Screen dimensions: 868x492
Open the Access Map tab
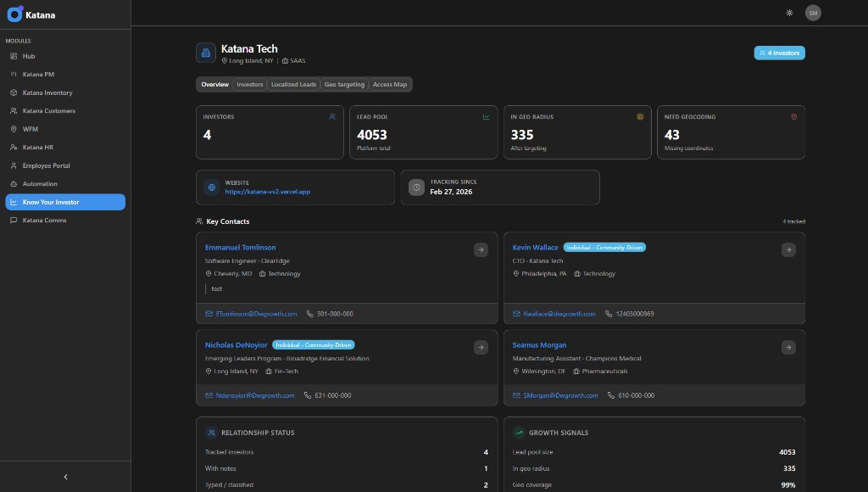pos(390,85)
